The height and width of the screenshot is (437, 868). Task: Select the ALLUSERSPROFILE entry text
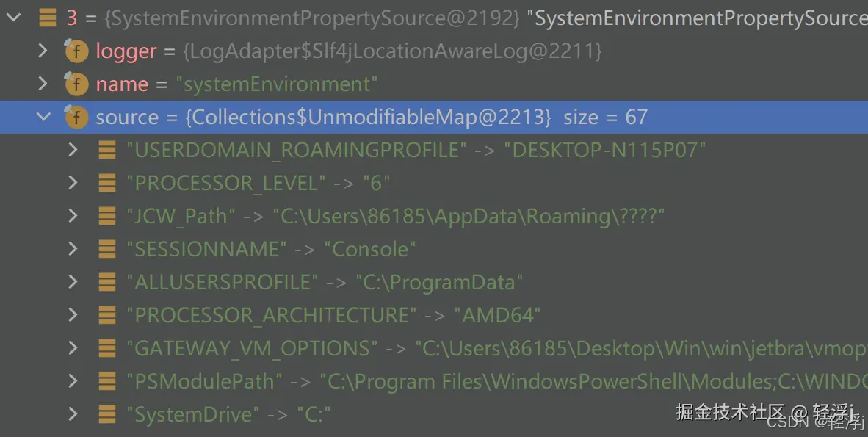pyautogui.click(x=325, y=283)
